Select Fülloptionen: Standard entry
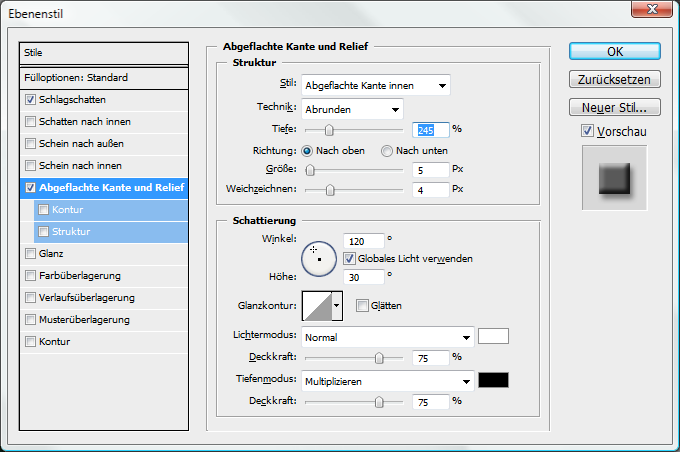Viewport: 680px width, 452px height. pos(104,78)
